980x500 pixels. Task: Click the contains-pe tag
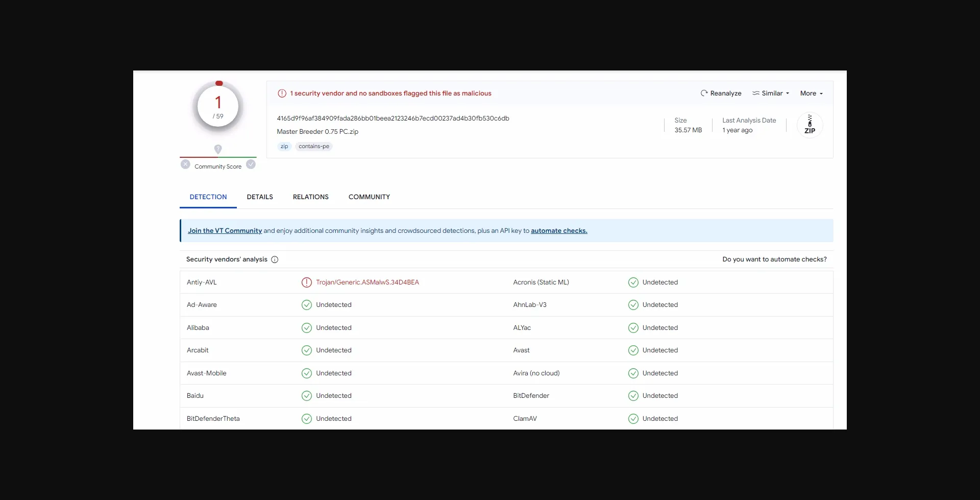314,147
